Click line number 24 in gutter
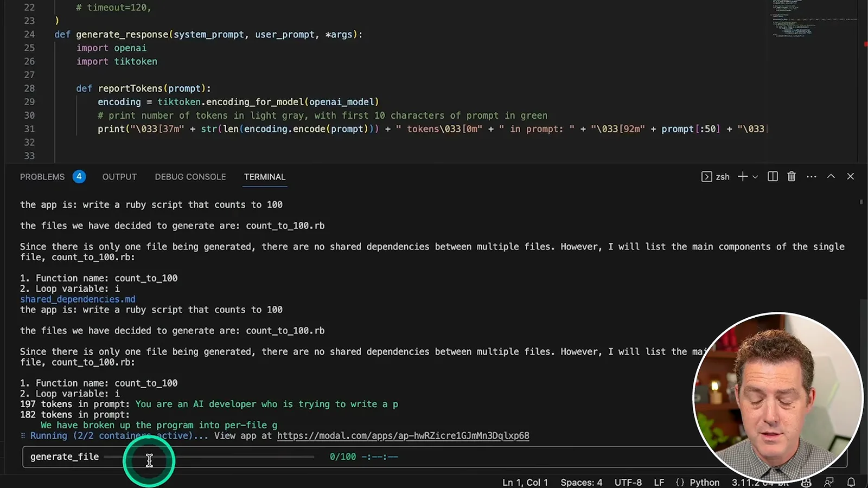The height and width of the screenshot is (488, 868). 29,34
